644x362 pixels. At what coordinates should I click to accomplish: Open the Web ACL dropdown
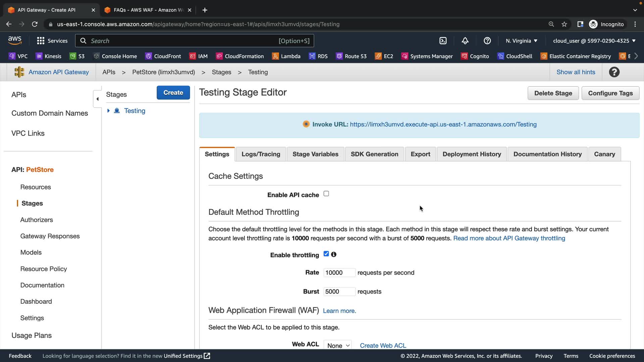click(x=338, y=345)
